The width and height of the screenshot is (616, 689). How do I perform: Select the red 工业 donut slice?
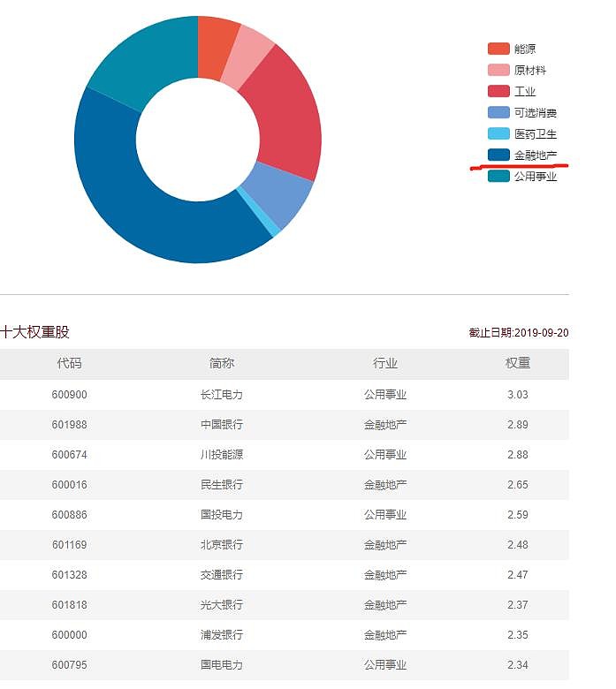tap(286, 117)
